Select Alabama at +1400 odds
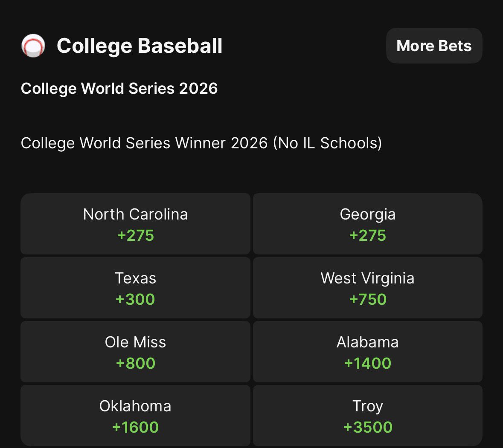 pyautogui.click(x=368, y=352)
